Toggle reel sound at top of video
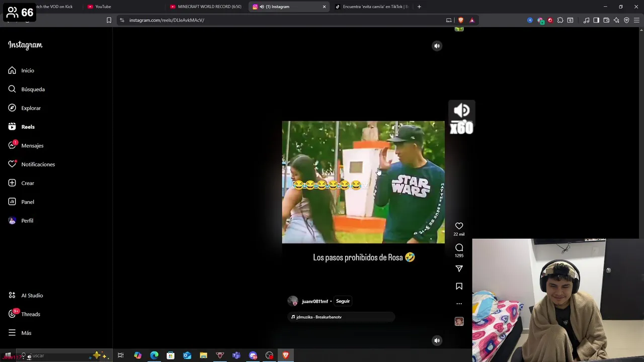The height and width of the screenshot is (362, 644). pos(437,46)
